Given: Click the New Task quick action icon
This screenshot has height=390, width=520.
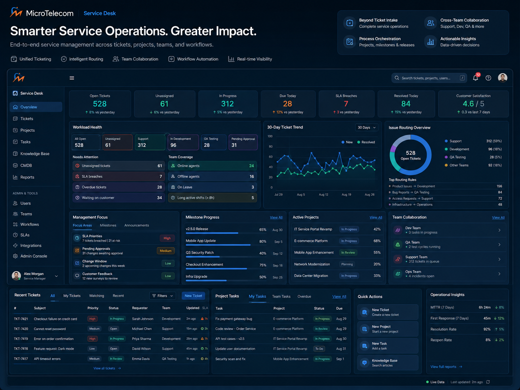Looking at the screenshot, I should pyautogui.click(x=365, y=346).
